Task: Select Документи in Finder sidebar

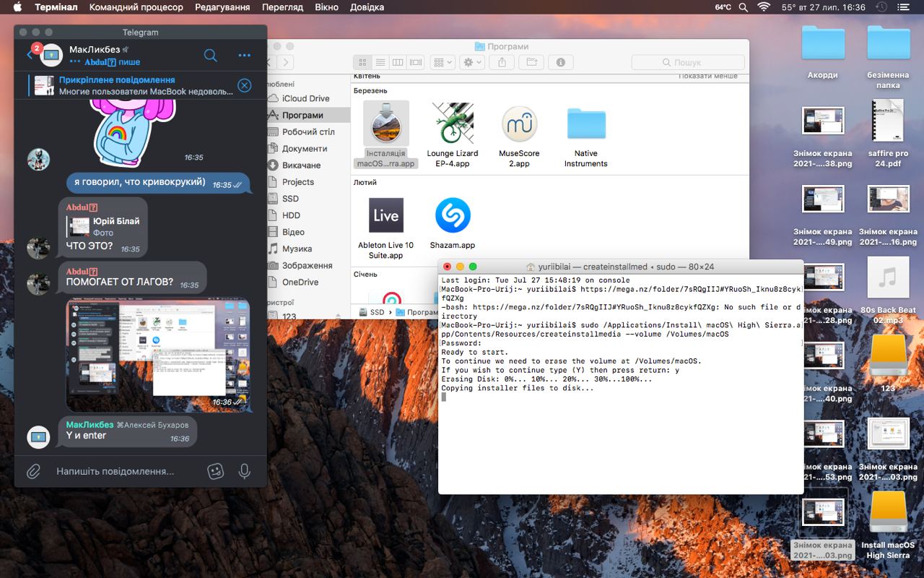Action: tap(305, 149)
